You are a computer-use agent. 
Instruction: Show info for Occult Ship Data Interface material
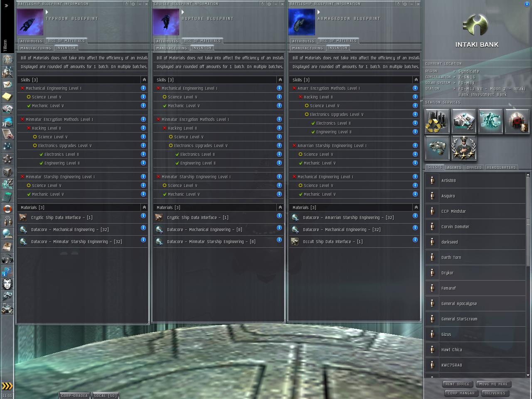tap(415, 240)
